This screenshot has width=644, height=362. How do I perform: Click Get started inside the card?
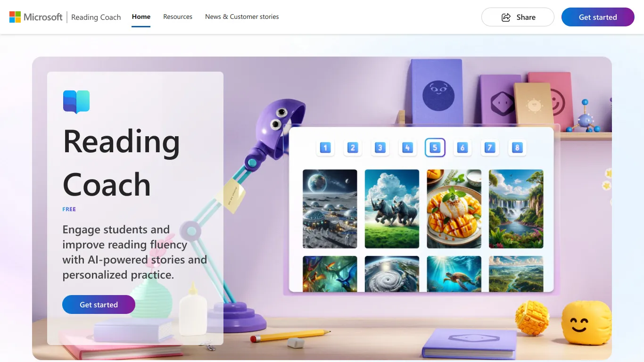point(99,304)
